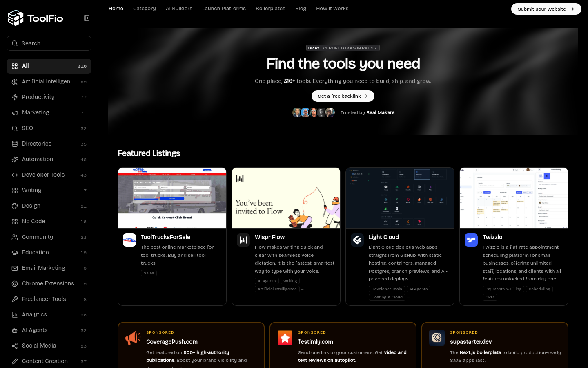The image size is (588, 368).
Task: Click the ToolTrucksForSale logo icon
Action: (x=129, y=240)
